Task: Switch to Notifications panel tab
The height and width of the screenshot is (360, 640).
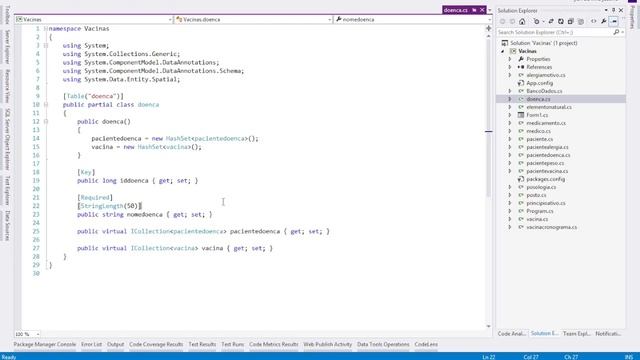Action: 608,333
